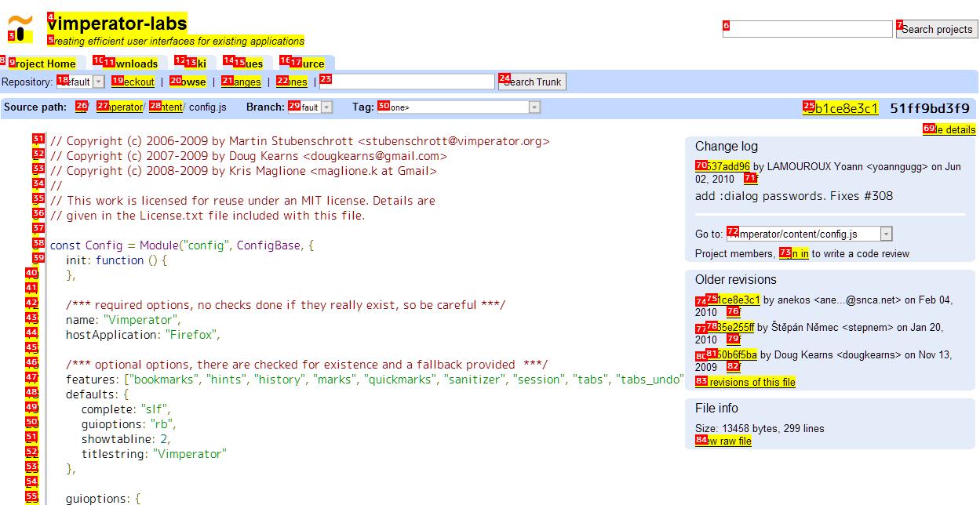
Task: Click the vimperator-labs project logo
Action: 20,29
